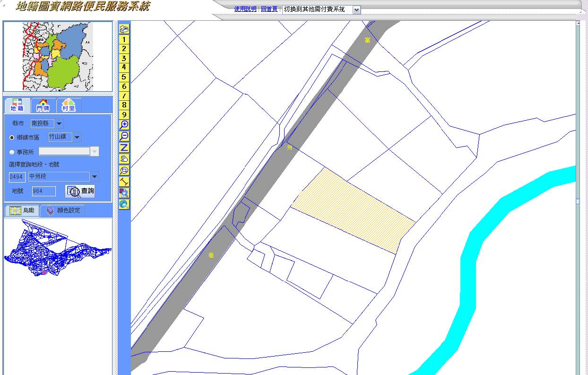588x375 pixels.
Task: Switch to the 門牌 tab
Action: (43, 105)
